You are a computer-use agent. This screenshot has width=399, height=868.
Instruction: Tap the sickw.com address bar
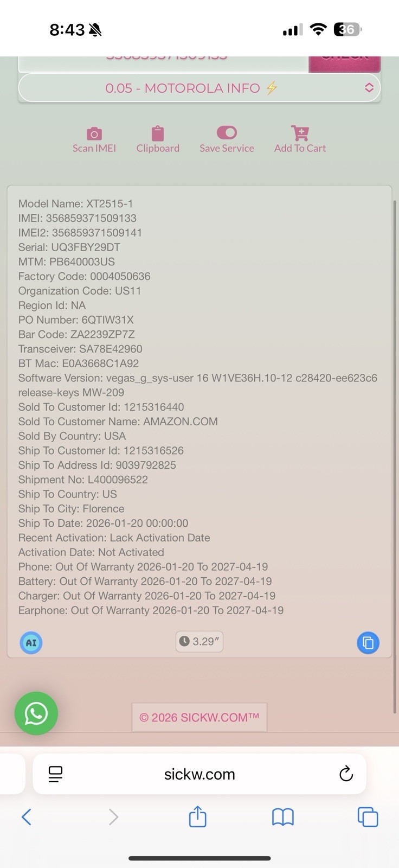click(x=200, y=774)
